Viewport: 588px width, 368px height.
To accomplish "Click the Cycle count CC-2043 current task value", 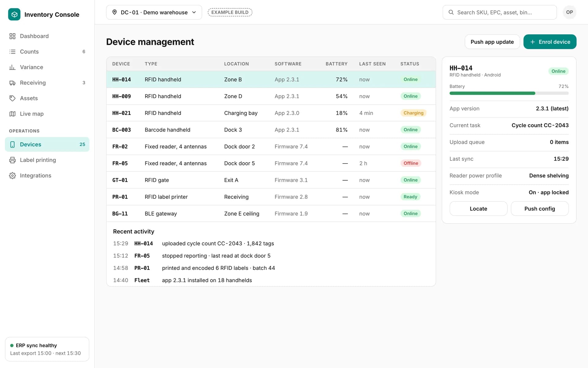I will click(x=540, y=125).
